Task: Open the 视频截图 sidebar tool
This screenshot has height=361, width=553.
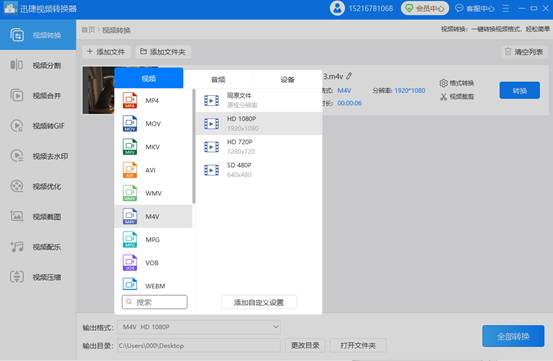Action: [x=38, y=216]
